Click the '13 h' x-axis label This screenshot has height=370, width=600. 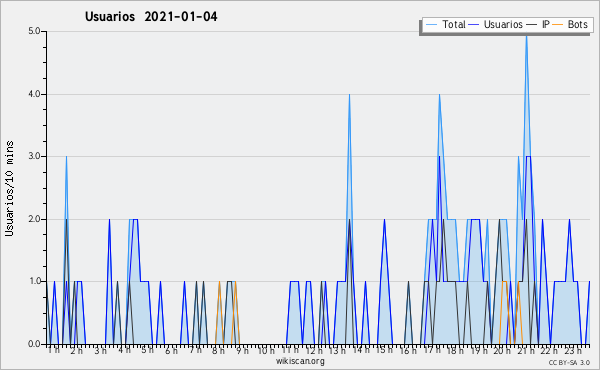pyautogui.click(x=337, y=350)
